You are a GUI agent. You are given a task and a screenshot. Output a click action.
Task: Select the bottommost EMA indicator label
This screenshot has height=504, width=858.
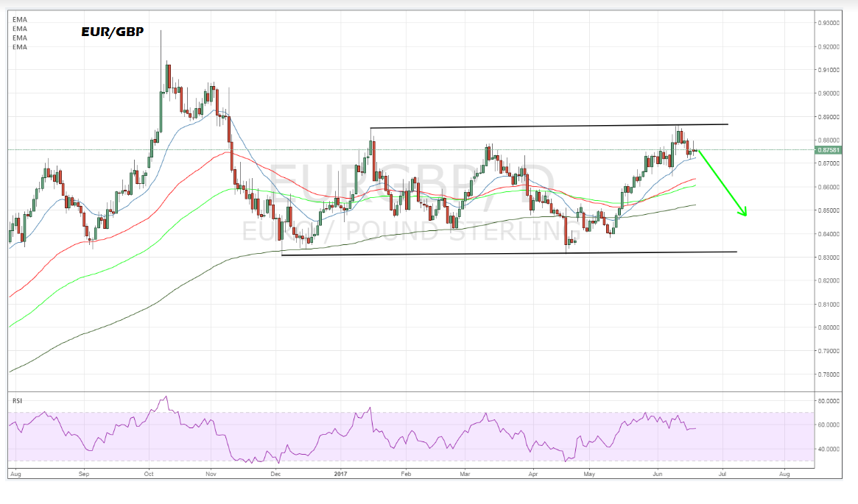point(20,47)
